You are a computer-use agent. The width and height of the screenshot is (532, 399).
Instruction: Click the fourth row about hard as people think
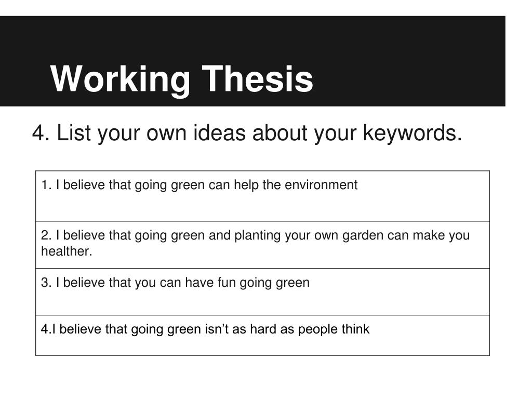pyautogui.click(x=262, y=335)
